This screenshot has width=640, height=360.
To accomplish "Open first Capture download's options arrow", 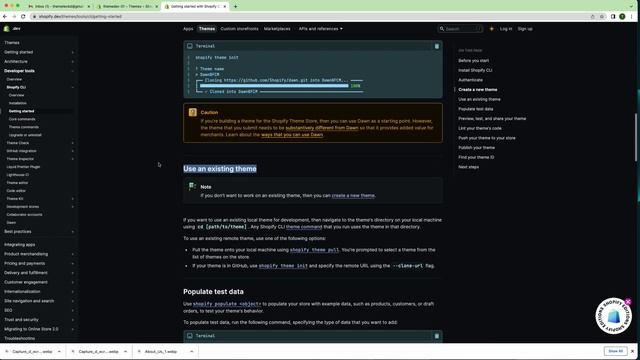I will pyautogui.click(x=59, y=351).
